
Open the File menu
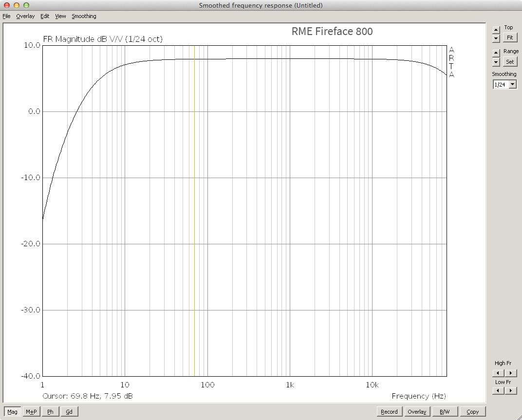(x=6, y=16)
